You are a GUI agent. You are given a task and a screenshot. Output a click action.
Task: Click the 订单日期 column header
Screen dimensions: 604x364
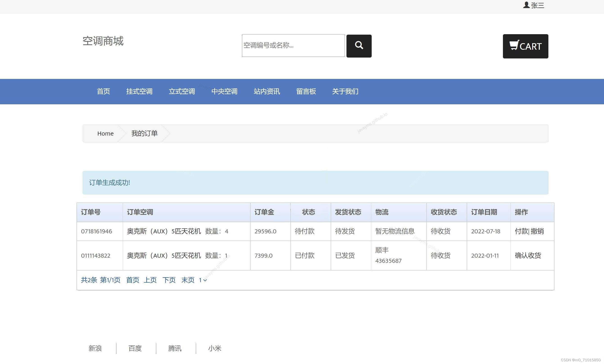[x=489, y=212]
